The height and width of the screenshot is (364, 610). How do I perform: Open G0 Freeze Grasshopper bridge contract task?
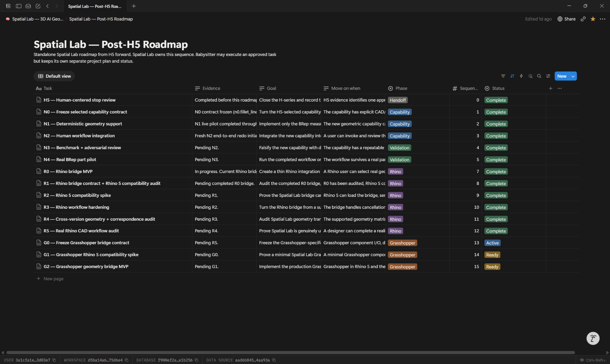pyautogui.click(x=86, y=242)
